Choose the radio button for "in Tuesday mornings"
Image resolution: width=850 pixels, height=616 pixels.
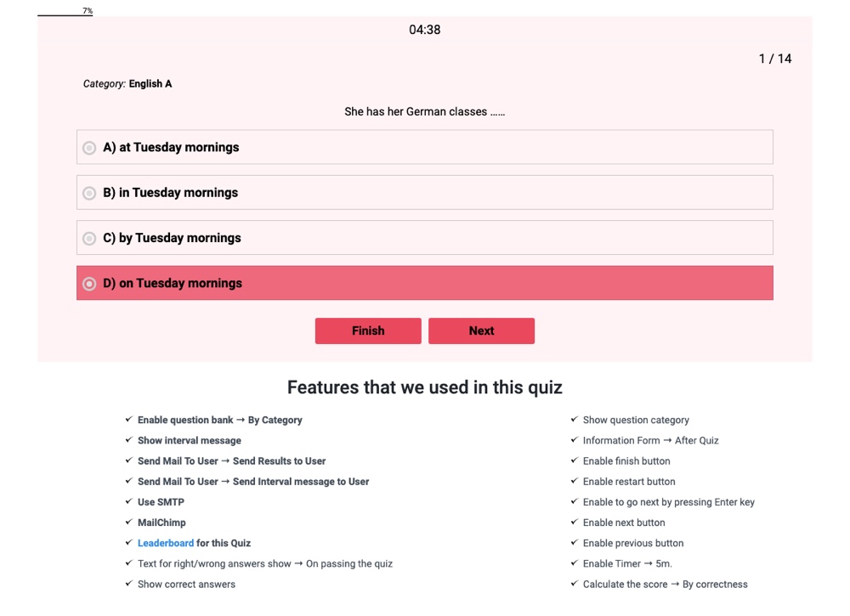89,193
